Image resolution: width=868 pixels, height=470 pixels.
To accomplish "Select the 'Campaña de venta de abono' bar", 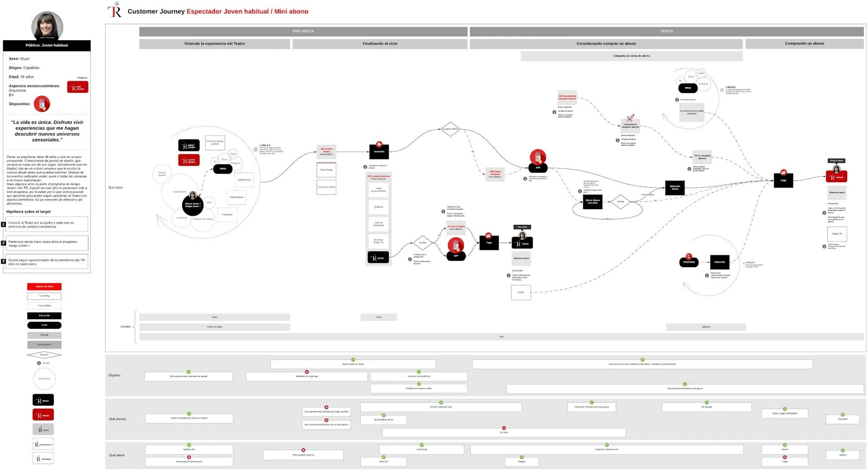I will [631, 56].
